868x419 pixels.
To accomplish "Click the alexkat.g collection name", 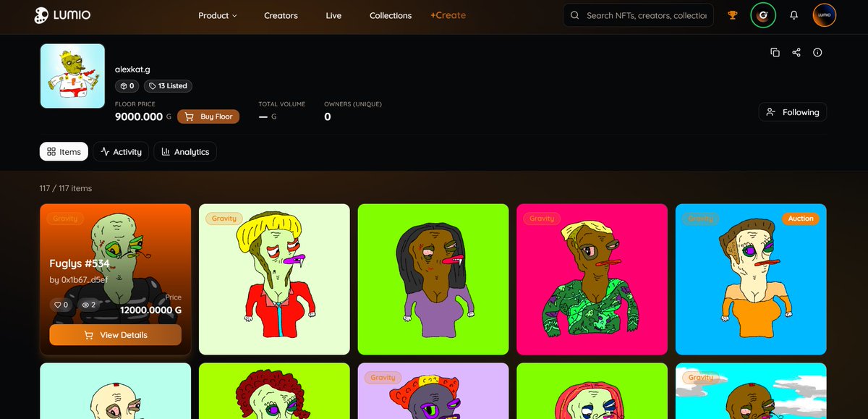I will (x=132, y=69).
